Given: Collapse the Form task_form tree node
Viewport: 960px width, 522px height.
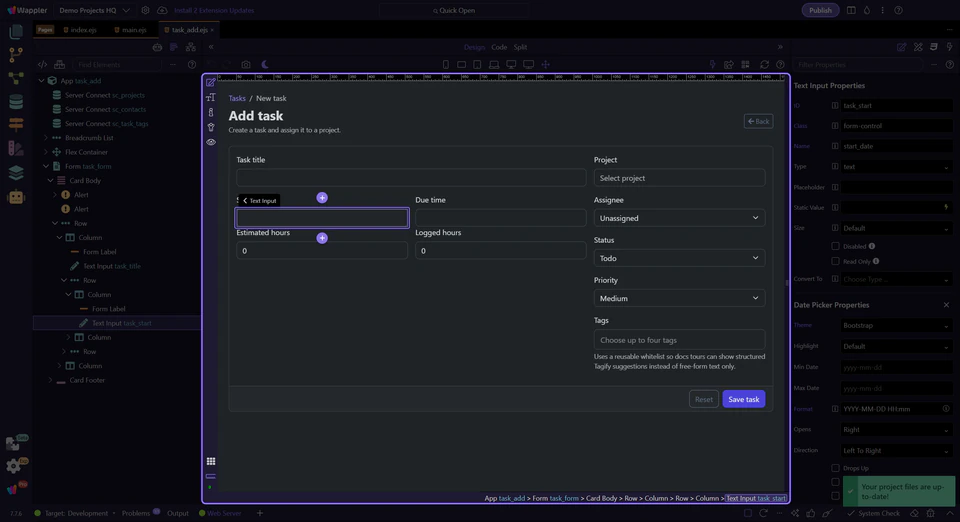Looking at the screenshot, I should [46, 166].
